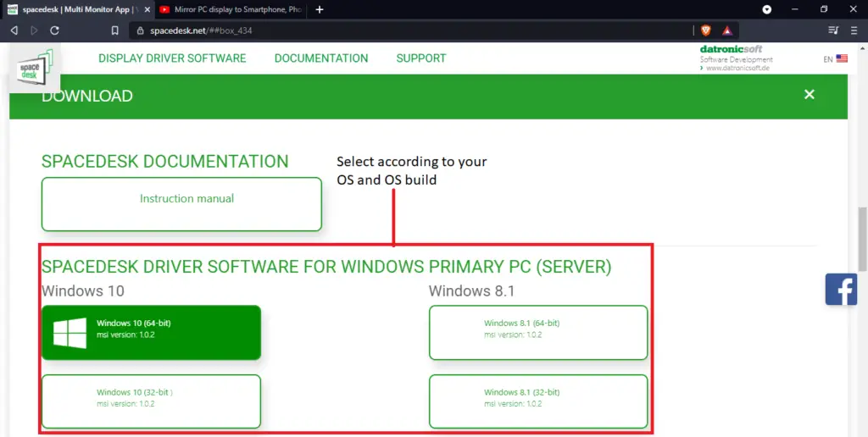This screenshot has width=868, height=437.
Task: Open the Facebook icon on right side
Action: coord(841,290)
